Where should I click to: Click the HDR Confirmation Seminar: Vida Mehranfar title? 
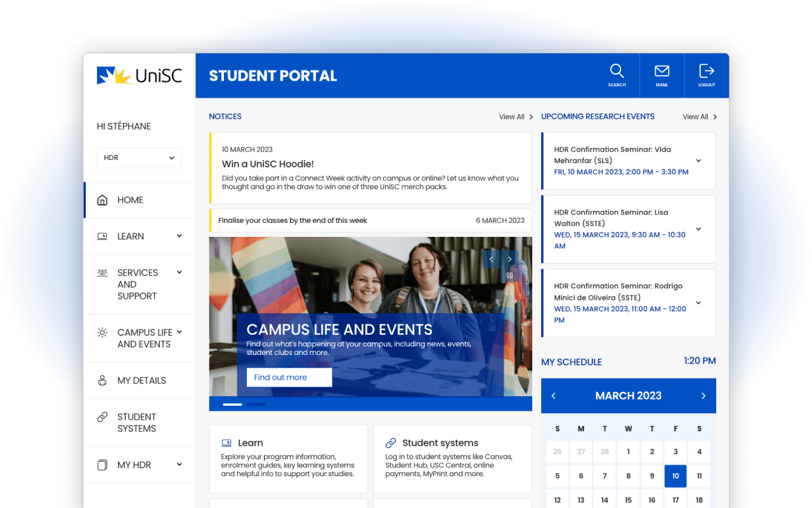(x=613, y=155)
